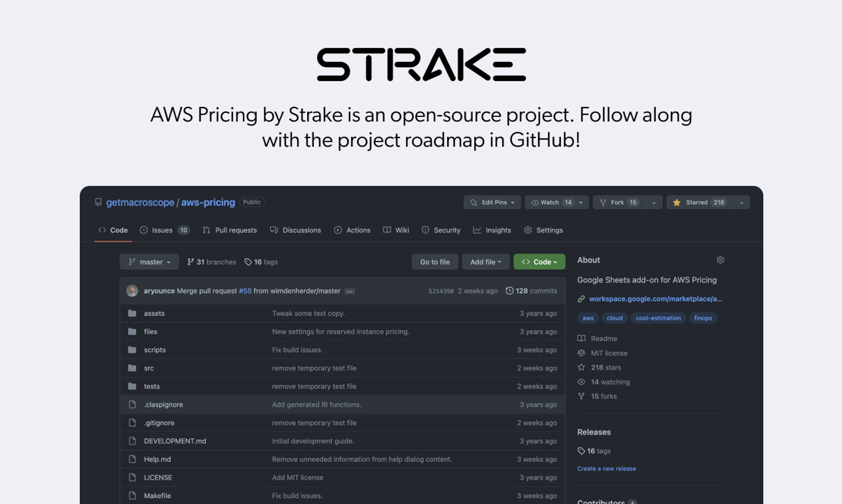The height and width of the screenshot is (504, 842).
Task: Open the repository Settings tab
Action: [x=544, y=230]
